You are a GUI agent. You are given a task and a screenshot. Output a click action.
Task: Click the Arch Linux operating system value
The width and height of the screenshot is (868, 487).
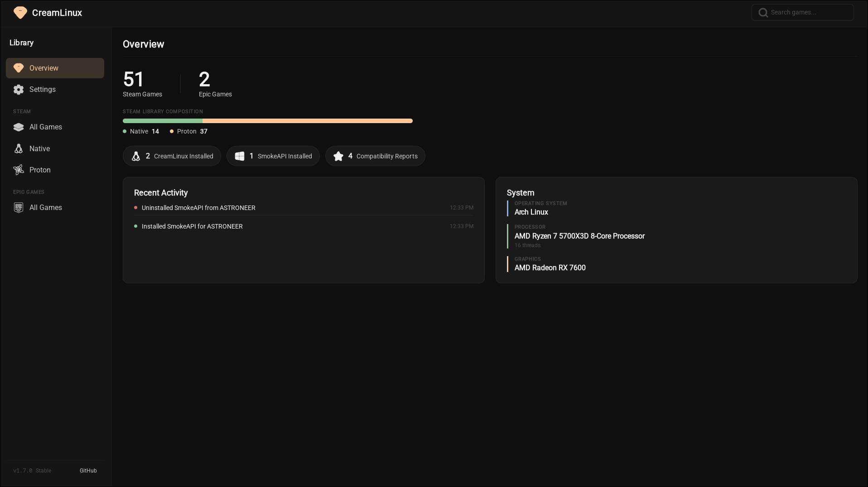point(531,212)
